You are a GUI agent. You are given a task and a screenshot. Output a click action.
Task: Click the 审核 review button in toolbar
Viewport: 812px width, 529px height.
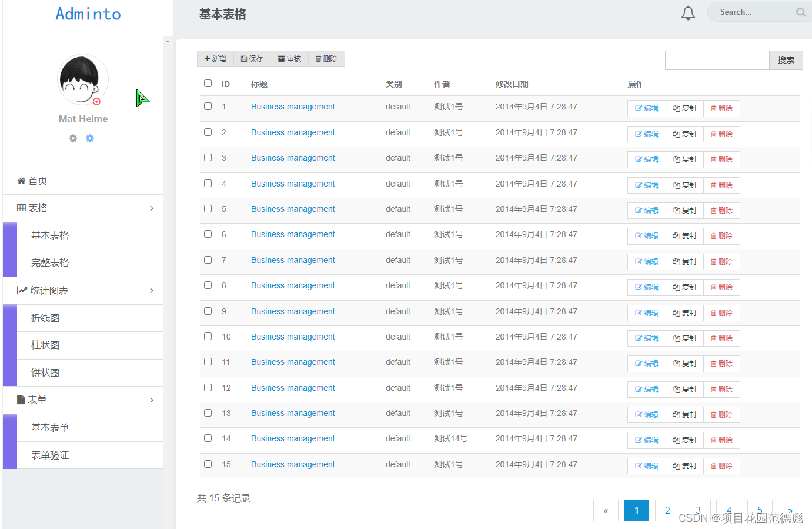(289, 59)
